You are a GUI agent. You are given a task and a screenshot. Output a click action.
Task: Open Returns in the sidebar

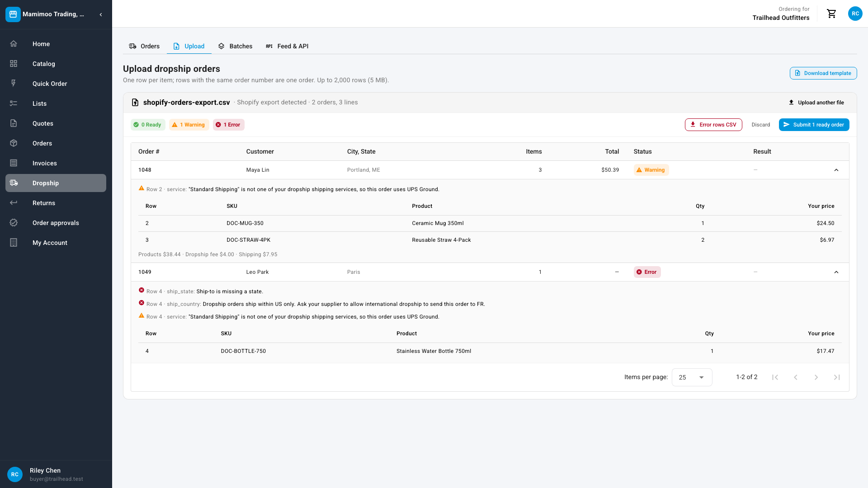56,203
